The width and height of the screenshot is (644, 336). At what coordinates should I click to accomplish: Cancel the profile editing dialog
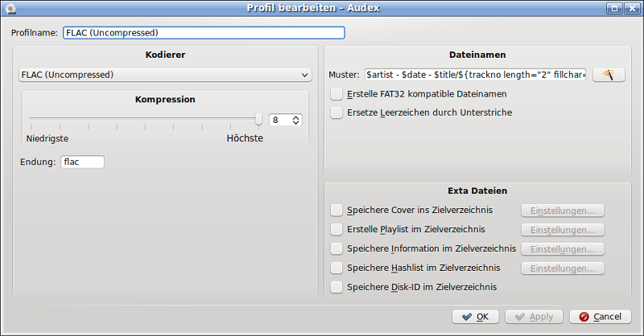click(600, 317)
